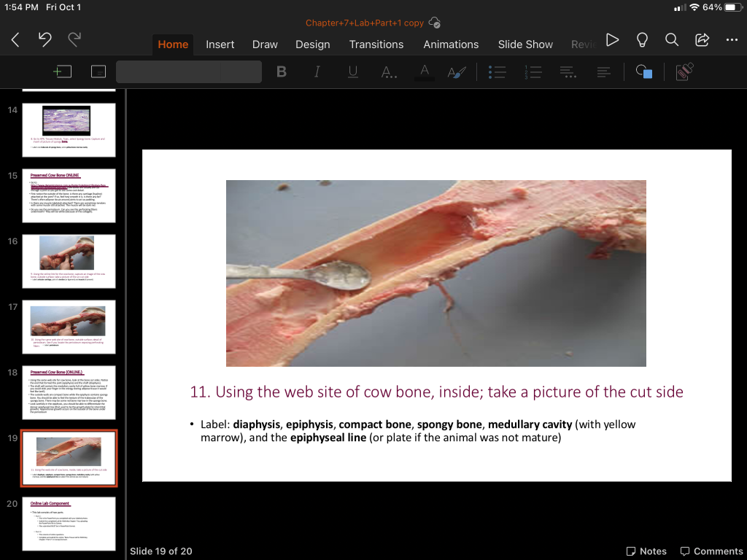Open the bulleted list options
Image resolution: width=747 pixels, height=560 pixels.
coord(497,72)
